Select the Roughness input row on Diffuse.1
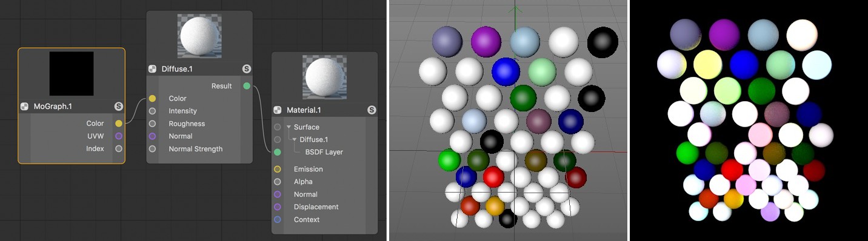 click(199, 124)
